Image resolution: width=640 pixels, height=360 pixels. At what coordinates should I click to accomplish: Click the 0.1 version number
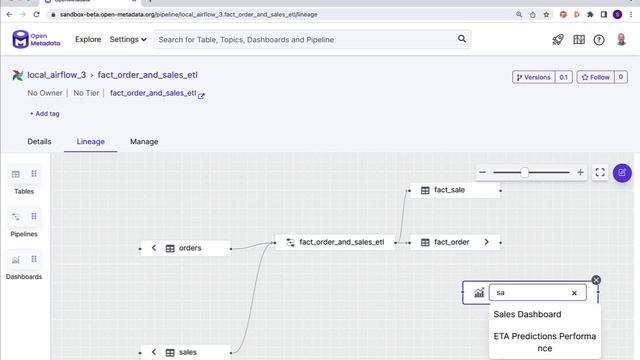[x=563, y=77]
